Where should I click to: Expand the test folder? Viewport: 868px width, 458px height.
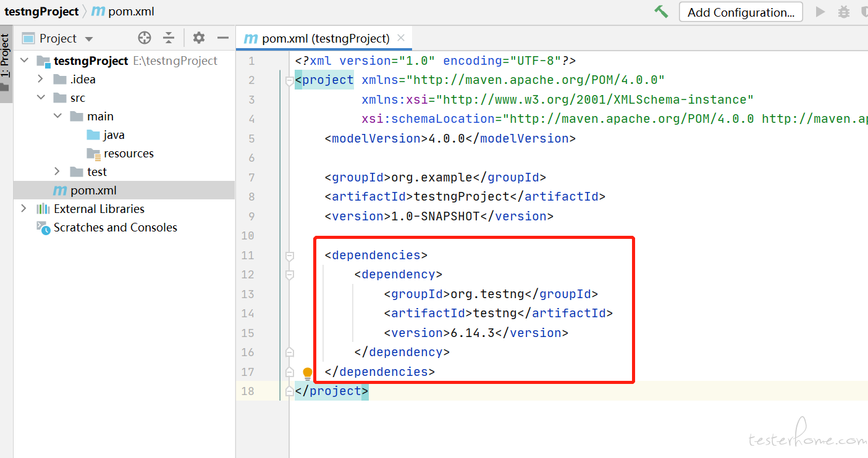[x=57, y=172]
